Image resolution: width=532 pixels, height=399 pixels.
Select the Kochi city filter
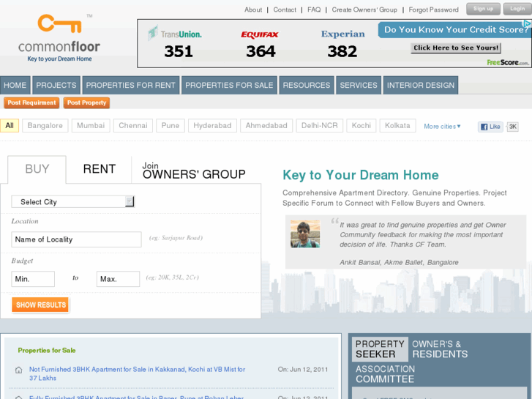tap(361, 126)
